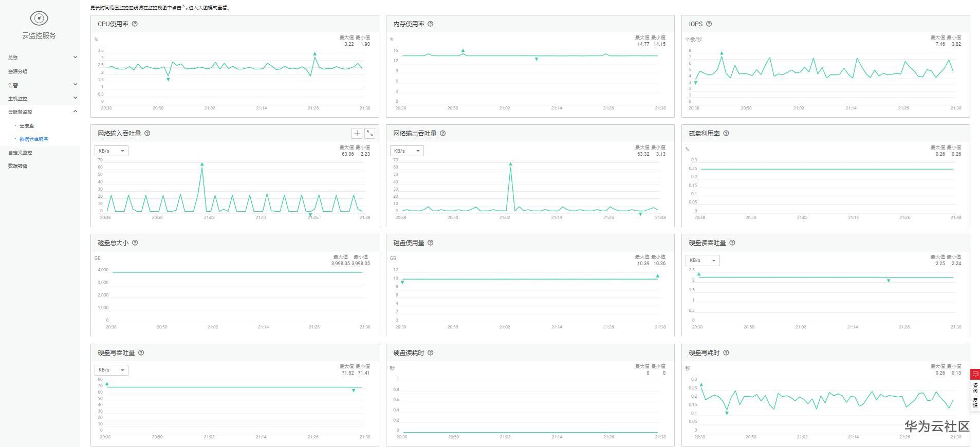This screenshot has height=447, width=980.
Task: Click the help icon beside CPU使用率
Action: click(135, 24)
